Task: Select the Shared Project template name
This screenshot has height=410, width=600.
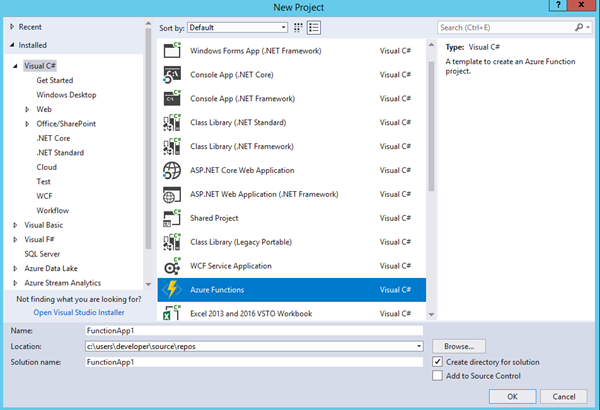Action: pyautogui.click(x=214, y=218)
